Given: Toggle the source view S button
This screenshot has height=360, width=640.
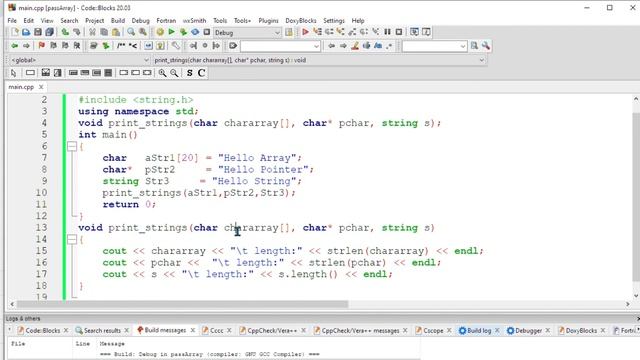Looking at the screenshot, I should 189,73.
